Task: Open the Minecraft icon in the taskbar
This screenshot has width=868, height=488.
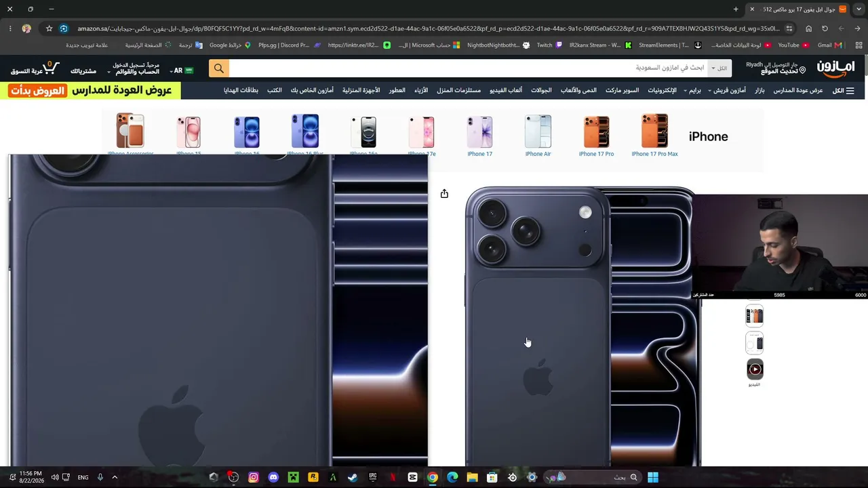Action: point(293,477)
